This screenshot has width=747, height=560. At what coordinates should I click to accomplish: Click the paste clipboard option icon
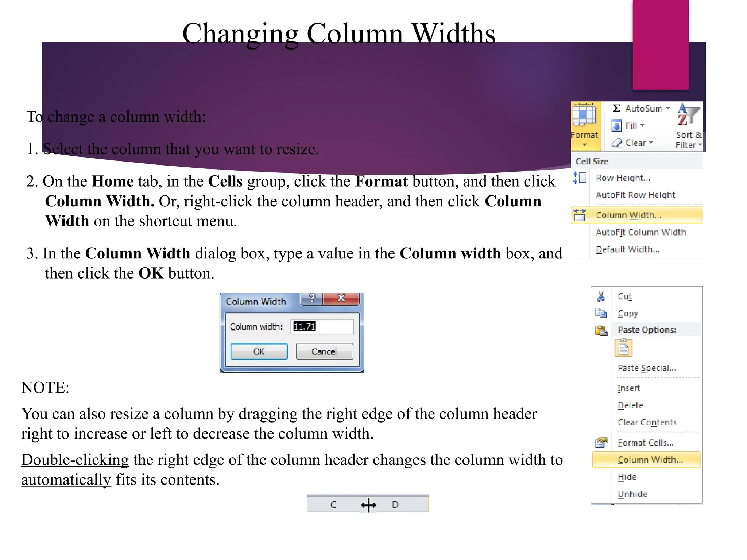623,347
